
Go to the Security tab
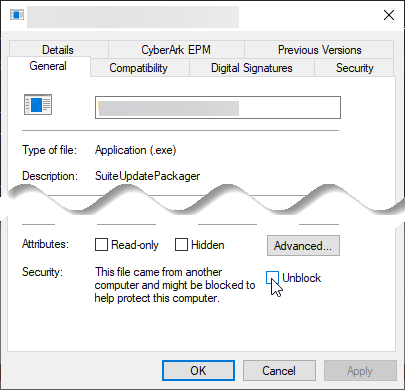[x=355, y=68]
